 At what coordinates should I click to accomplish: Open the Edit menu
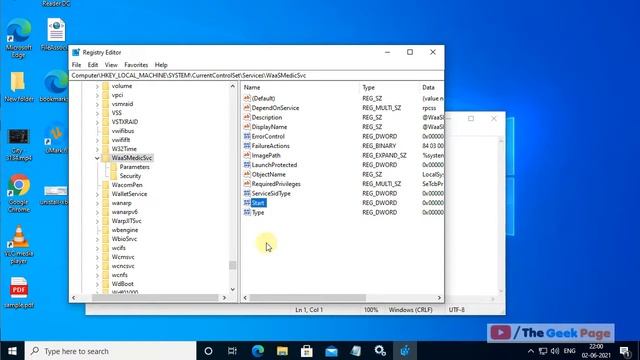tap(93, 65)
